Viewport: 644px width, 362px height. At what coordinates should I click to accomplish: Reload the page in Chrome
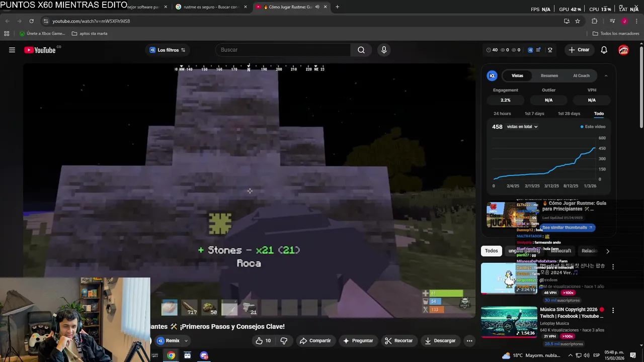31,21
